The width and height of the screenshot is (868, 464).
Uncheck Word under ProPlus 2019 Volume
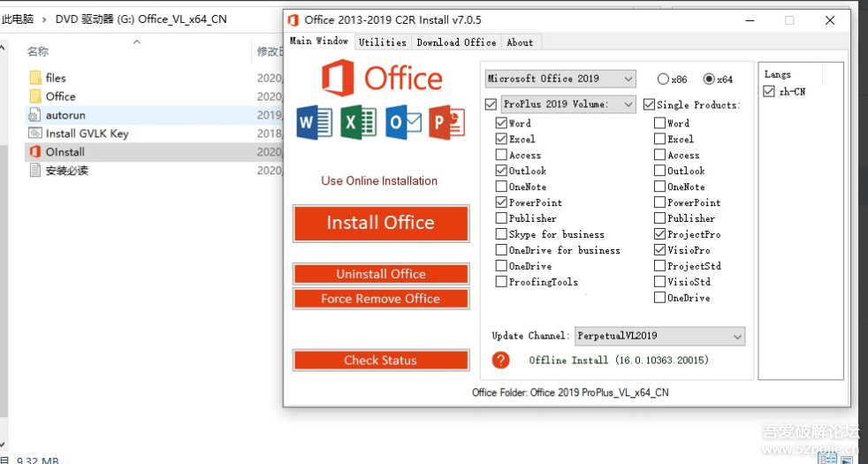click(501, 123)
